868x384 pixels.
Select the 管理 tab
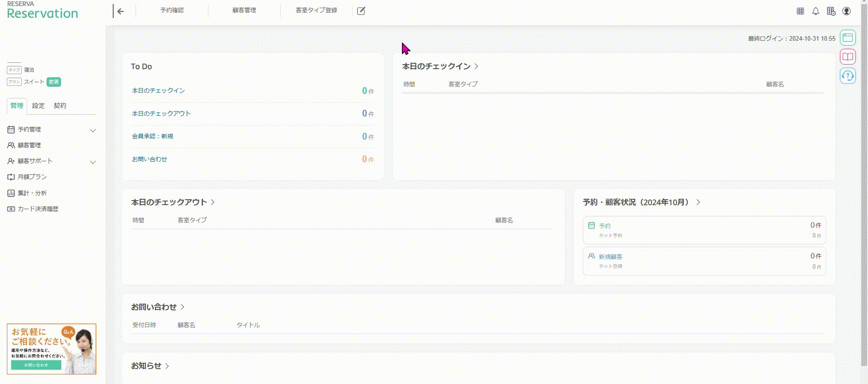[17, 106]
